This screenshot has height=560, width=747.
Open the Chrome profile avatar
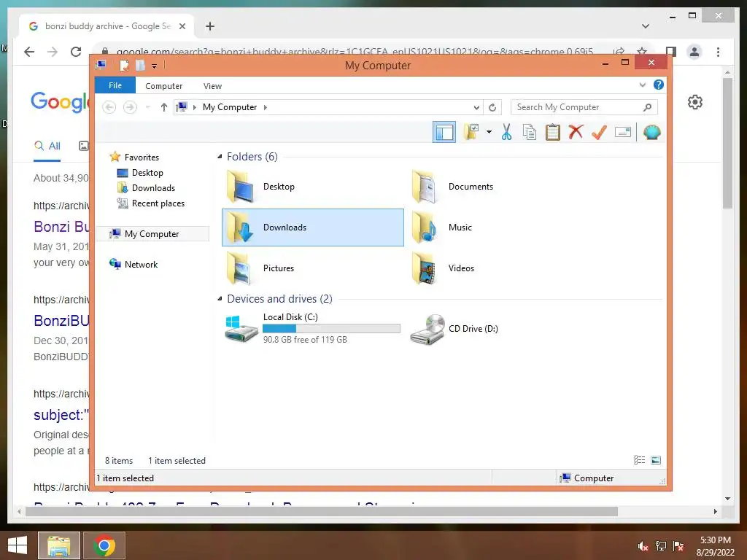tap(694, 52)
